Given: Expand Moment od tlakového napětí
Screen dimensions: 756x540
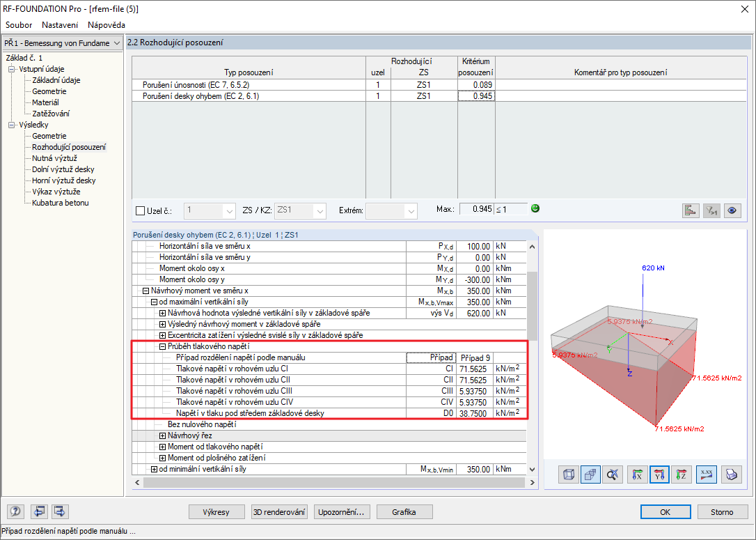Looking at the screenshot, I should click(x=162, y=447).
